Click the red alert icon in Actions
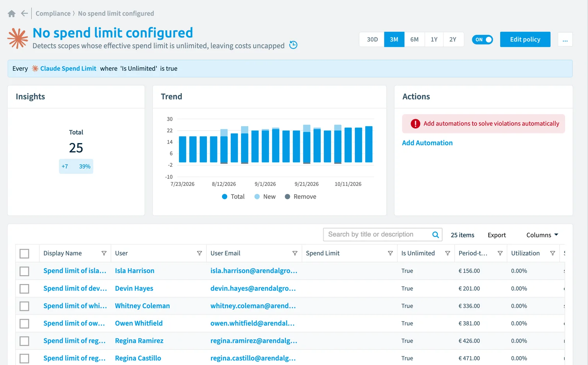Viewport: 588px width, 365px height. click(415, 124)
